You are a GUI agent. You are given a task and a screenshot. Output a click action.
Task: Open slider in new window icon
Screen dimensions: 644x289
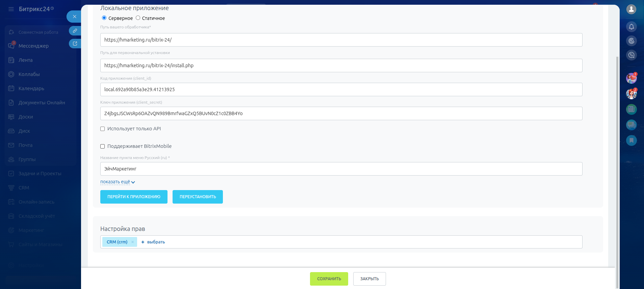(75, 44)
